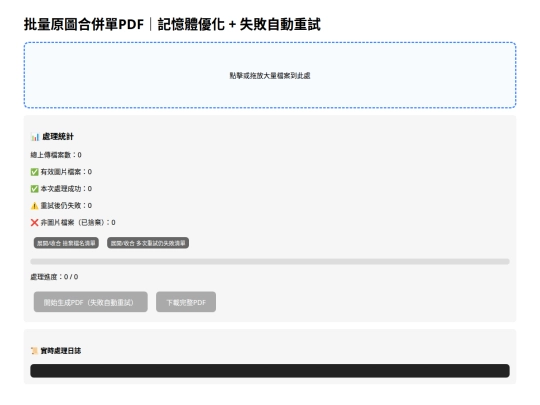Click the scroll icon beside 實時處理日誌
Image resolution: width=540 pixels, height=405 pixels.
tap(34, 351)
